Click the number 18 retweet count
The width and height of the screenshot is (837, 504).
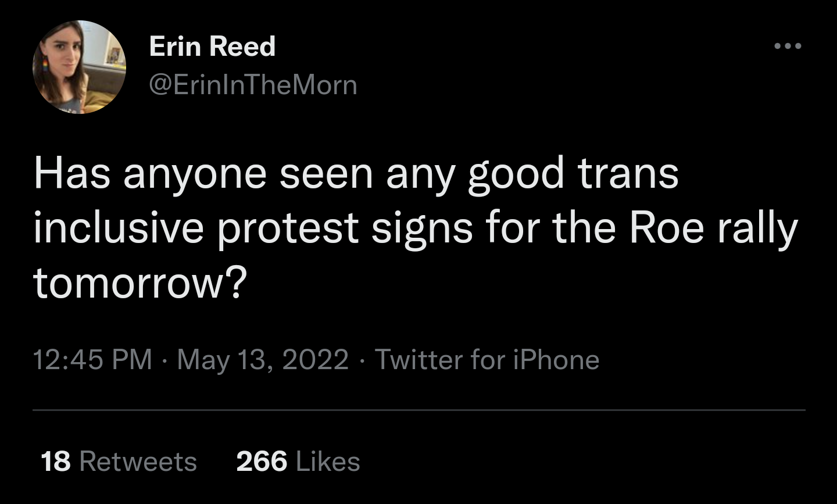[56, 462]
